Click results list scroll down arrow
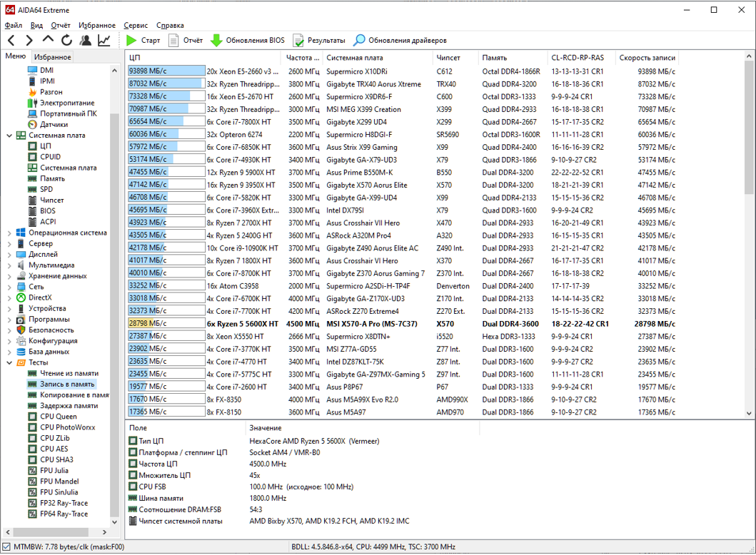Viewport: 756px width, 555px height. pos(749,413)
